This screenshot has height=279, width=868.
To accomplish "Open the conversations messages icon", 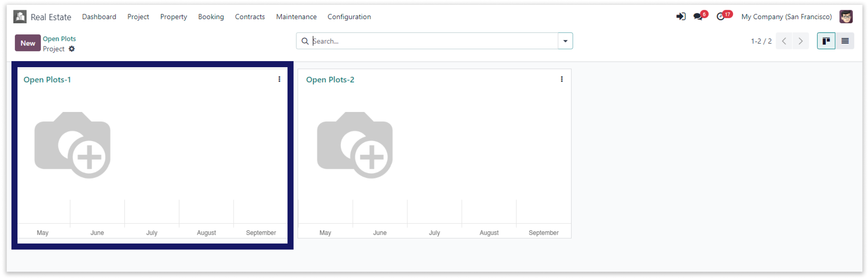I will 699,17.
